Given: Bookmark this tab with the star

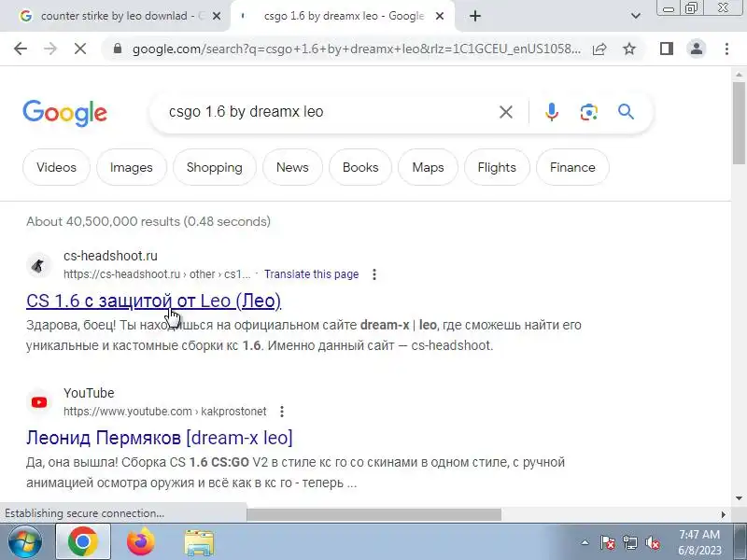Looking at the screenshot, I should [629, 49].
